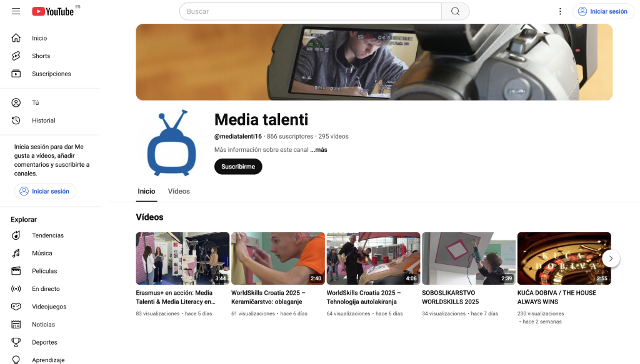Open KUĆA DOBIVA video thumbnail
The width and height of the screenshot is (640, 364).
click(x=564, y=258)
